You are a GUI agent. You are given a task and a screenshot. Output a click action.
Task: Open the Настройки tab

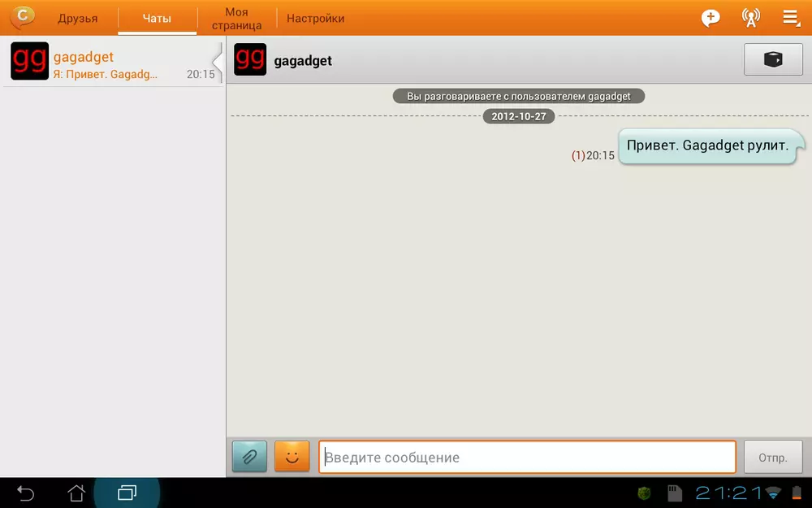315,18
